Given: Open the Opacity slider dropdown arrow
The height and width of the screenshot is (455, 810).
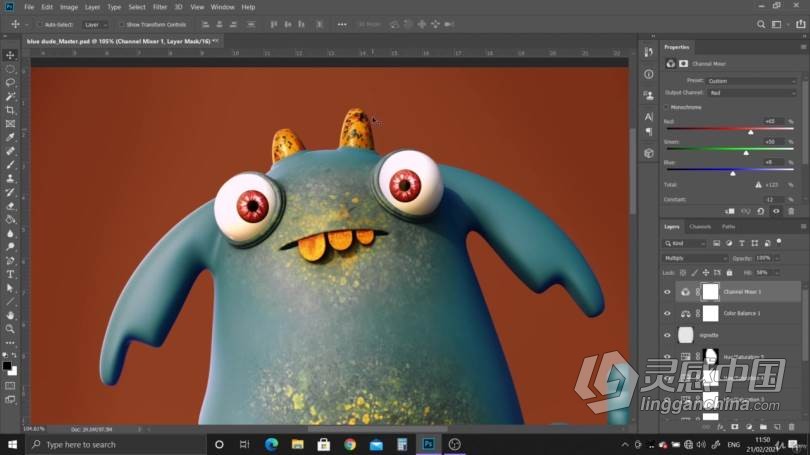Looking at the screenshot, I should click(777, 258).
